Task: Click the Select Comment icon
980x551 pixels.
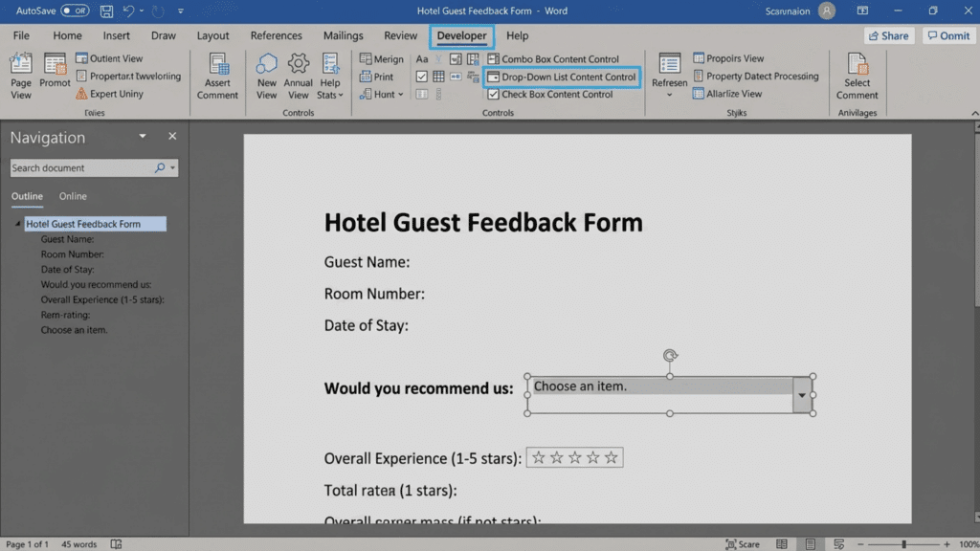Action: [x=857, y=77]
